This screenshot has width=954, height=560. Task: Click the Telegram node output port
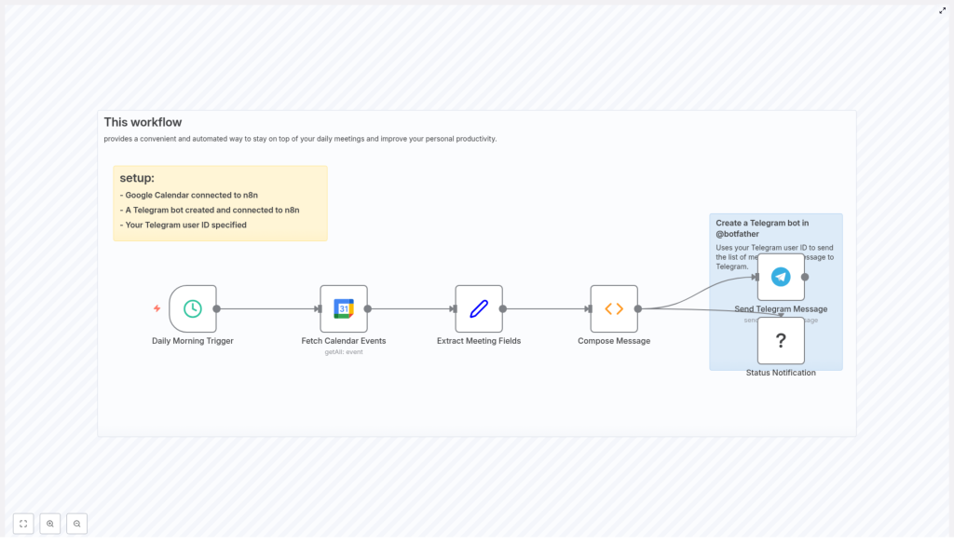pos(805,277)
